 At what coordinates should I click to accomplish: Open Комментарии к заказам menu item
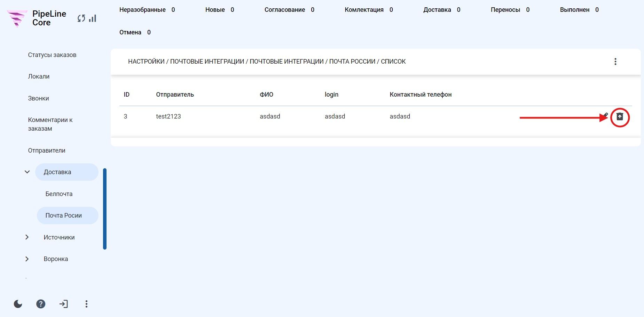tap(50, 124)
